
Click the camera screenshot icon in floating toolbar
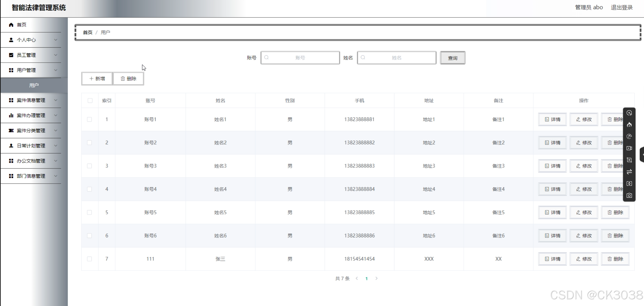click(x=629, y=195)
